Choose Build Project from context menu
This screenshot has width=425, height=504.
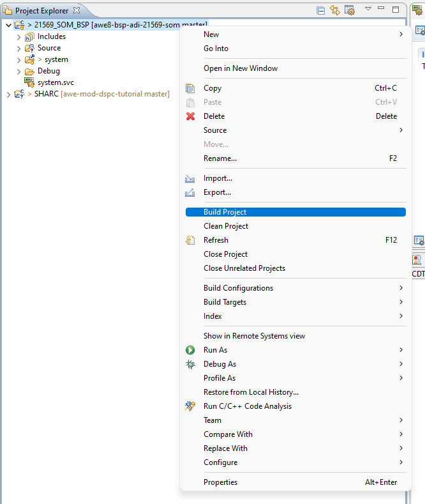click(225, 212)
